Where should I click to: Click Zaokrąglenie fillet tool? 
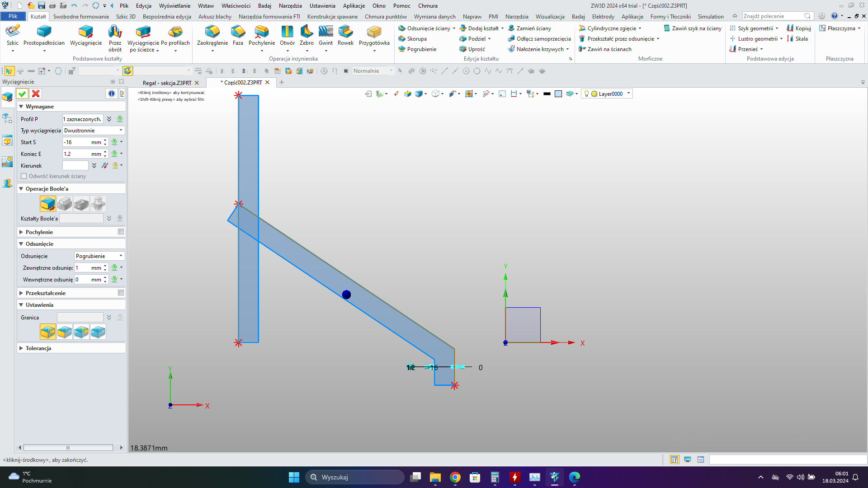point(212,35)
